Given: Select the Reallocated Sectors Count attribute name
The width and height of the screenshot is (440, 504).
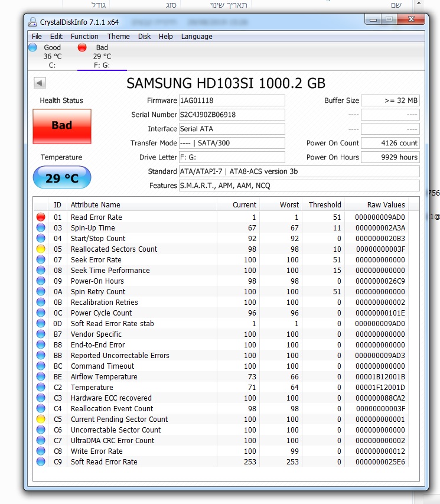Looking at the screenshot, I should pyautogui.click(x=114, y=249).
